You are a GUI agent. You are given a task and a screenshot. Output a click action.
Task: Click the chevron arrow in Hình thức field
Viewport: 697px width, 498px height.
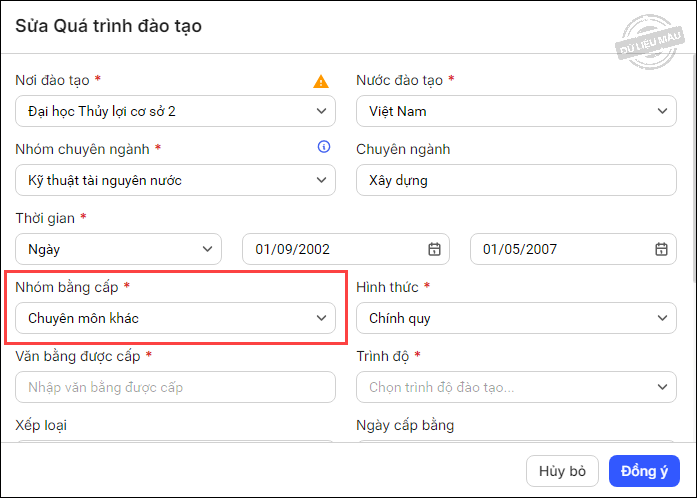pyautogui.click(x=661, y=318)
